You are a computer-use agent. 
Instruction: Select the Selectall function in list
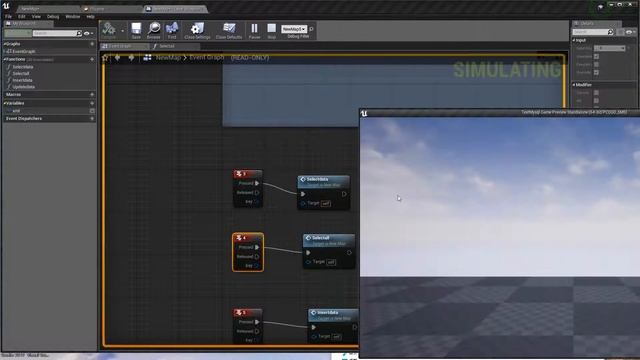20,73
